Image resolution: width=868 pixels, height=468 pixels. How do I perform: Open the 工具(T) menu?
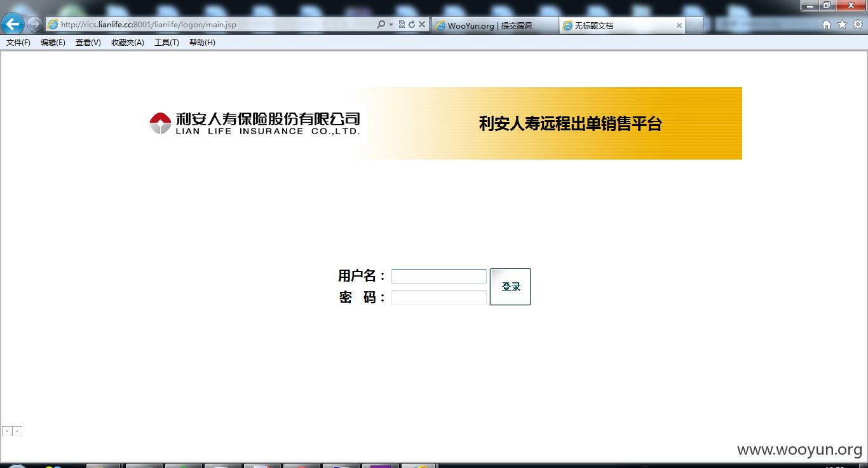(x=166, y=43)
